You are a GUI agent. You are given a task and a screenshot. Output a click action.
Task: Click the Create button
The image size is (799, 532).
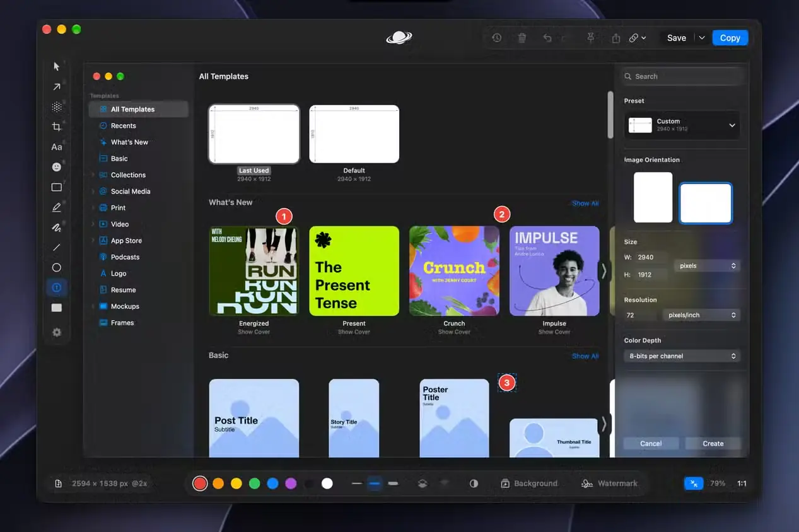click(x=713, y=444)
